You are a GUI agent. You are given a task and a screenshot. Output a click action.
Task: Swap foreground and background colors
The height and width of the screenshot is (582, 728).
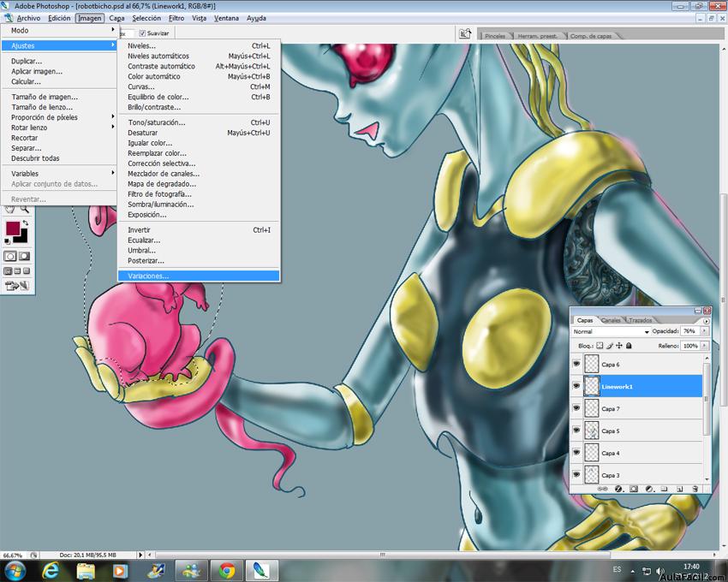point(25,223)
